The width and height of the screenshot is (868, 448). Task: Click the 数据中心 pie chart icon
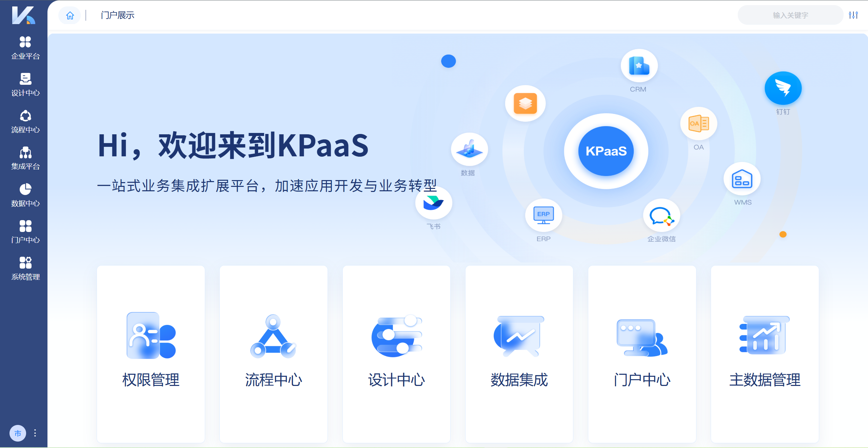coord(25,189)
